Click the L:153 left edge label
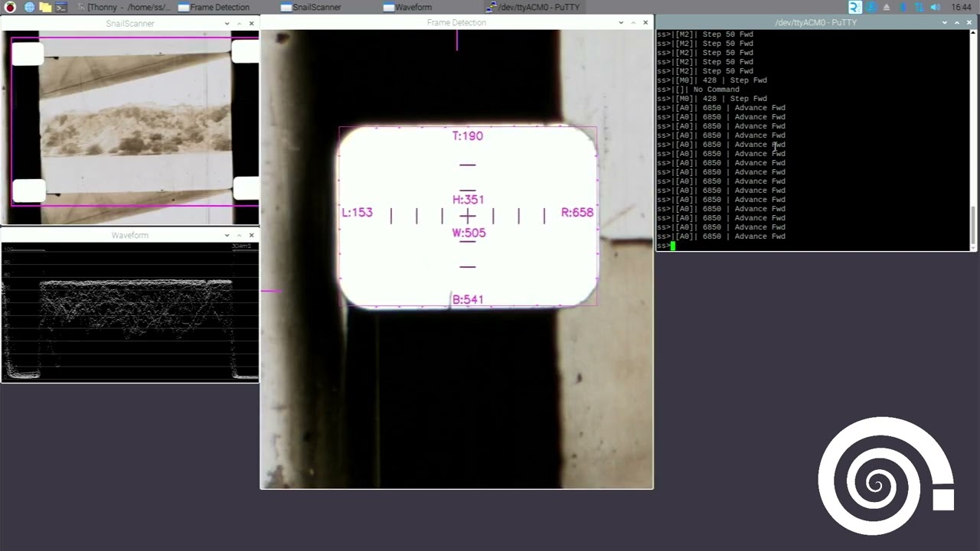 click(x=357, y=212)
